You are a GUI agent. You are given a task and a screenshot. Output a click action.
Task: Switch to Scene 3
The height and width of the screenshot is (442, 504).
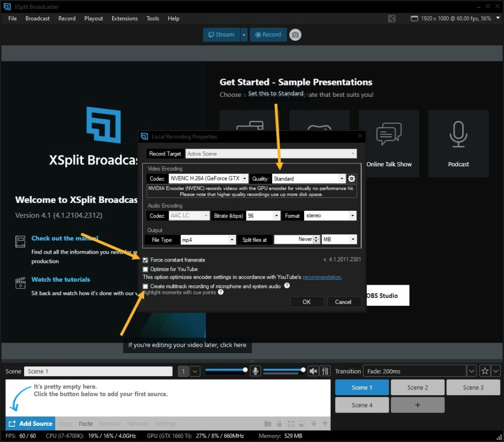pos(473,387)
